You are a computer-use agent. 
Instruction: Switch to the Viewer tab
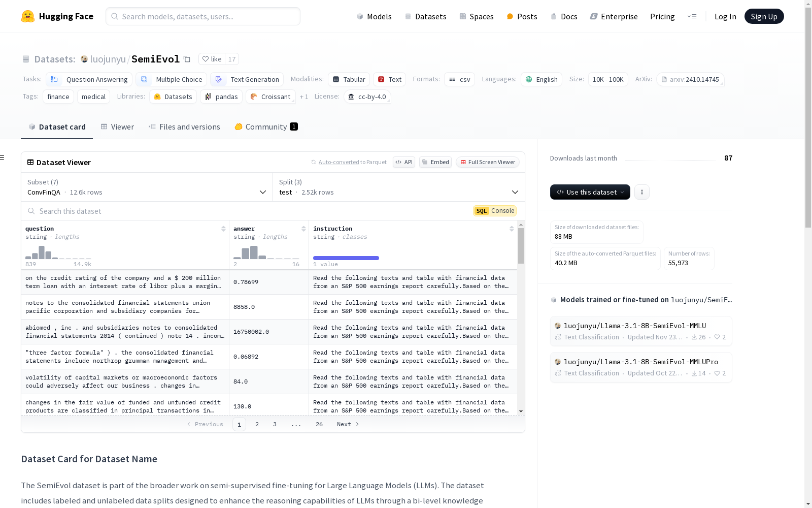tap(117, 127)
